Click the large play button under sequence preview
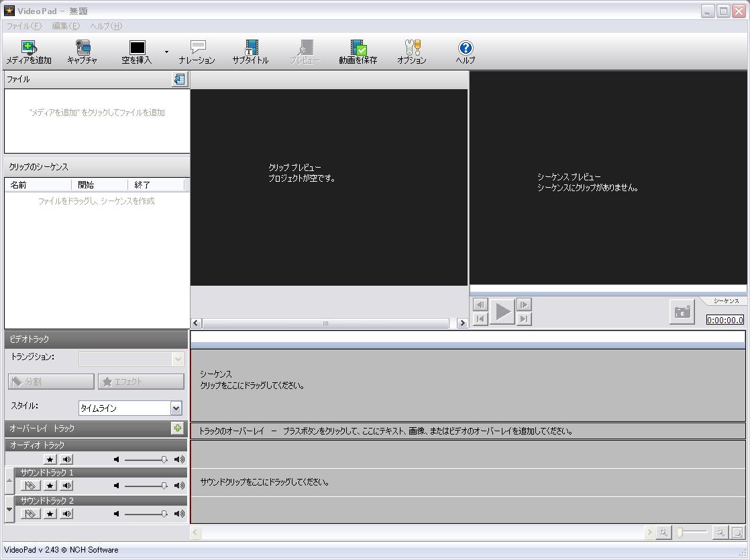750x560 pixels. [x=502, y=312]
